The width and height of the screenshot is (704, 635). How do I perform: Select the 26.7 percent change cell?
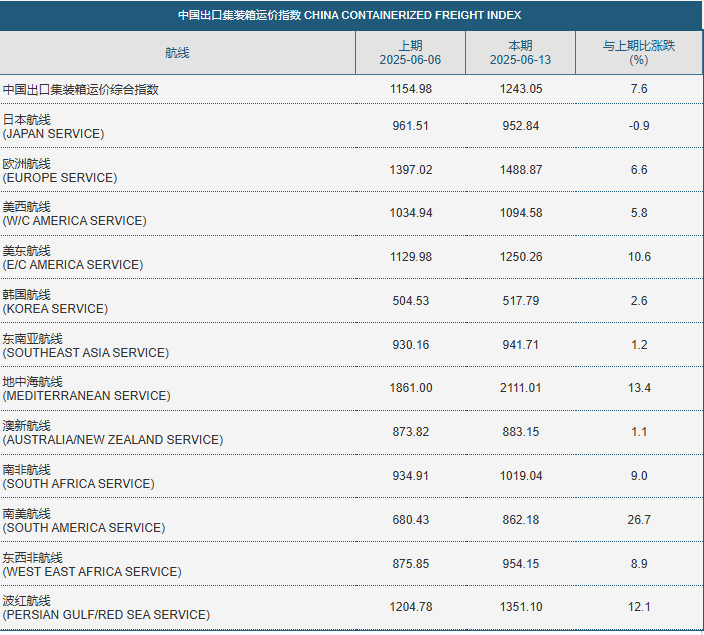click(639, 520)
